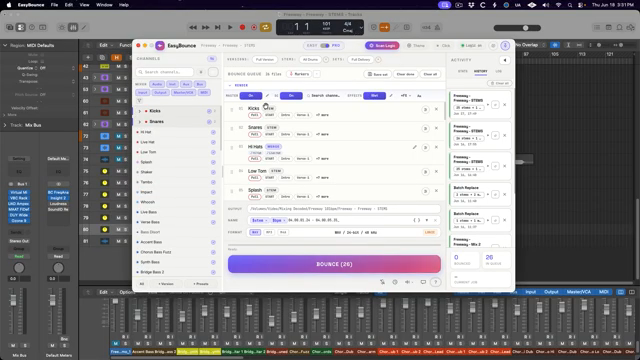Toggle the Shaker channel checkmark
This screenshot has height=360, width=640.
click(x=213, y=172)
